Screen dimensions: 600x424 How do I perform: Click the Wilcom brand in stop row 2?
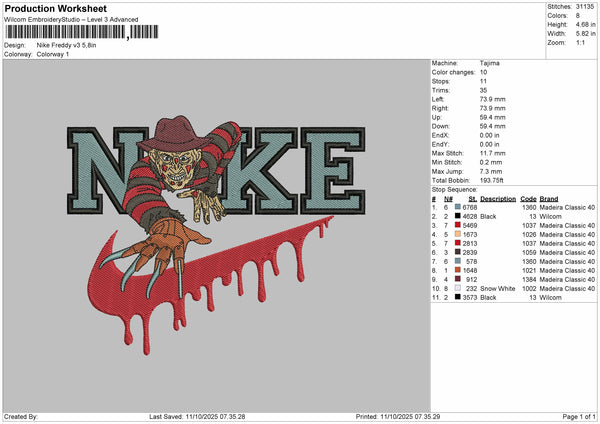(550, 216)
